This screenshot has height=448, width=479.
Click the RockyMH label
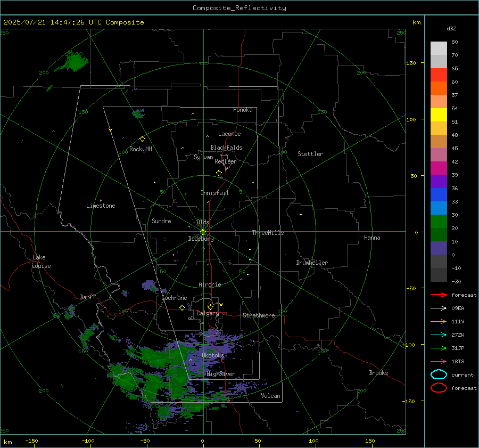(141, 149)
